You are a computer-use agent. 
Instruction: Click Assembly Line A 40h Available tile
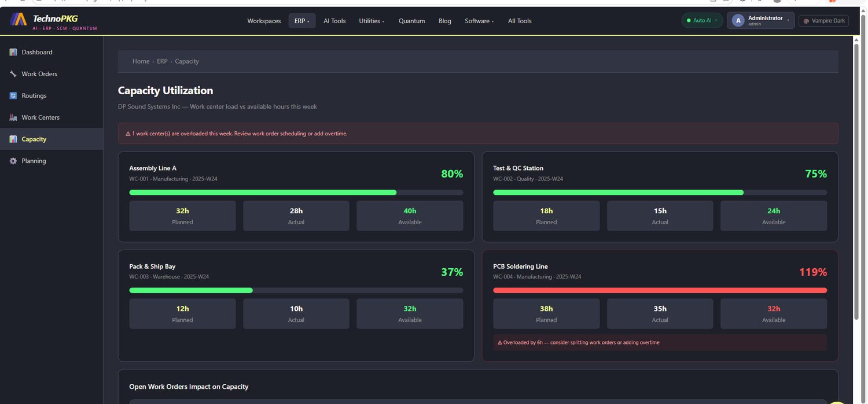(410, 216)
